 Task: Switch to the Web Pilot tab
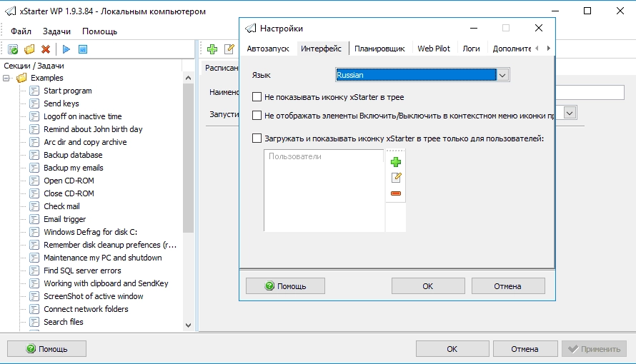(434, 49)
